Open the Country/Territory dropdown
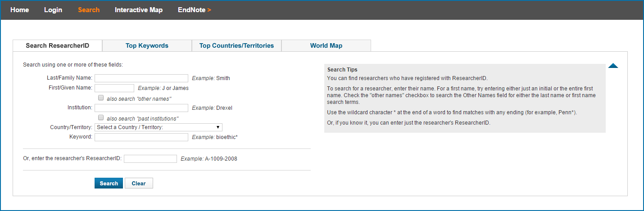 coord(158,127)
